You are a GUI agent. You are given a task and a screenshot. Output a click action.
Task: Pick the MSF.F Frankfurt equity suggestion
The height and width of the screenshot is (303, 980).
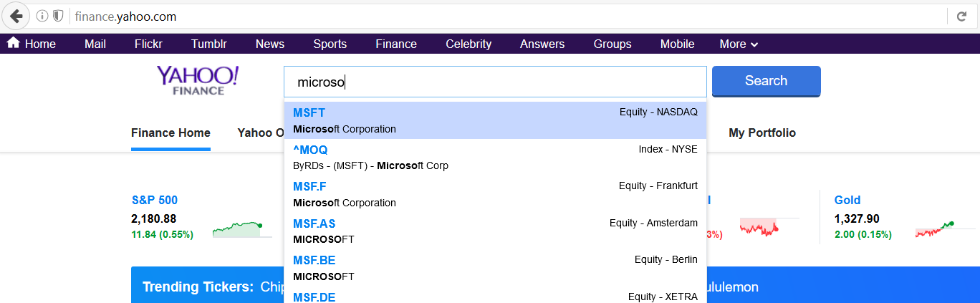(x=494, y=194)
